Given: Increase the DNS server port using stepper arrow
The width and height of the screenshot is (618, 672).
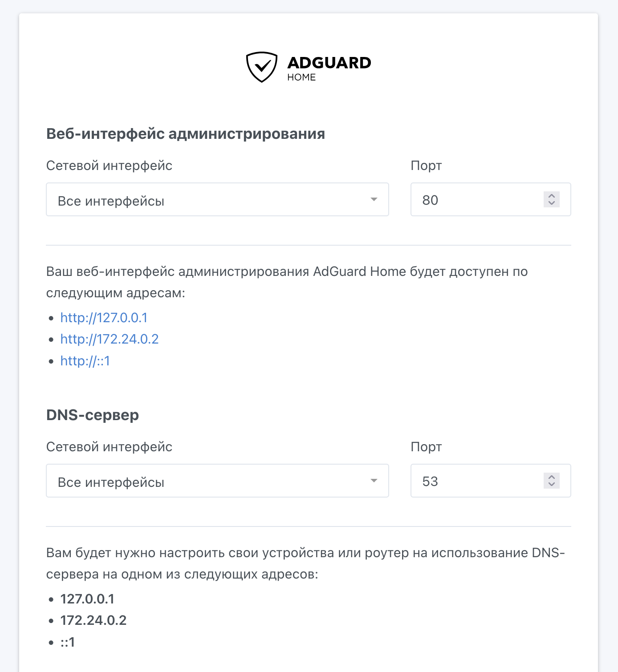Looking at the screenshot, I should coord(551,477).
